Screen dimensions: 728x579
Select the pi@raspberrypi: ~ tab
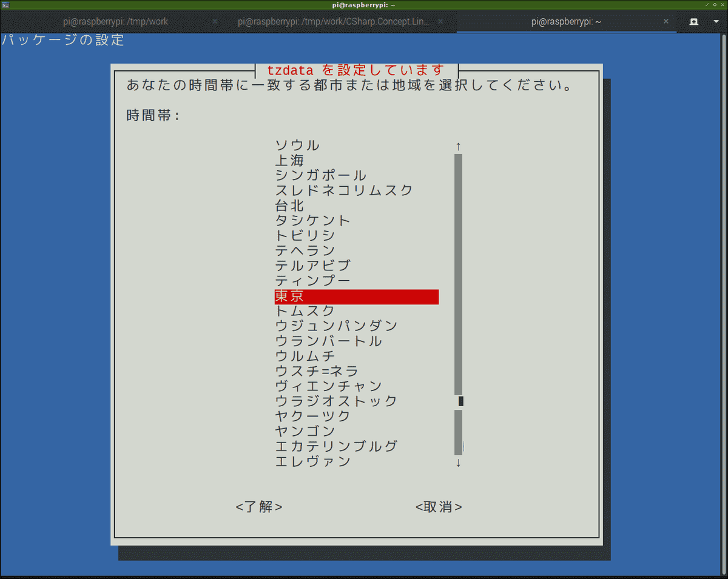pos(566,21)
